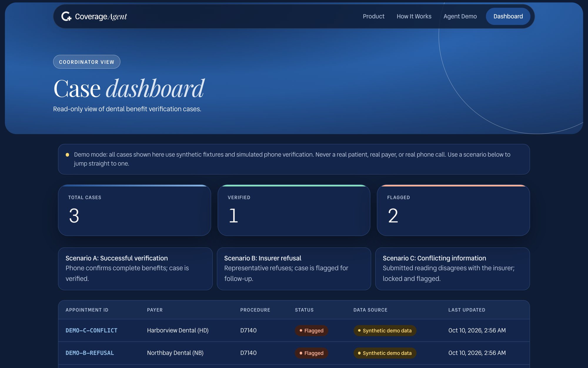The width and height of the screenshot is (588, 368).
Task: Click the Case dashboard heading
Action: click(129, 88)
